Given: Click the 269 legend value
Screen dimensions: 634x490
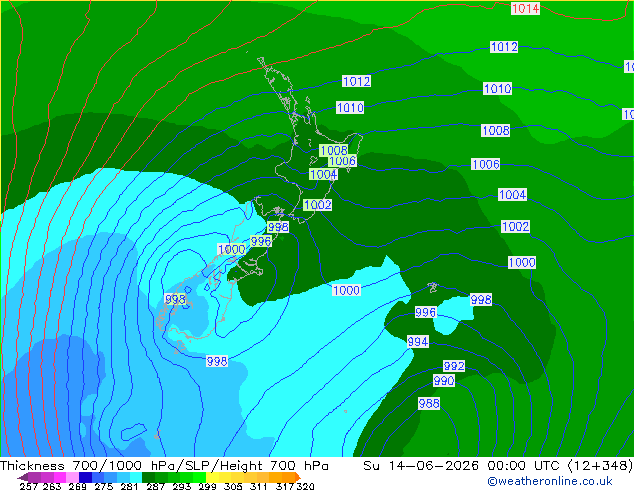Looking at the screenshot, I should (78, 486).
